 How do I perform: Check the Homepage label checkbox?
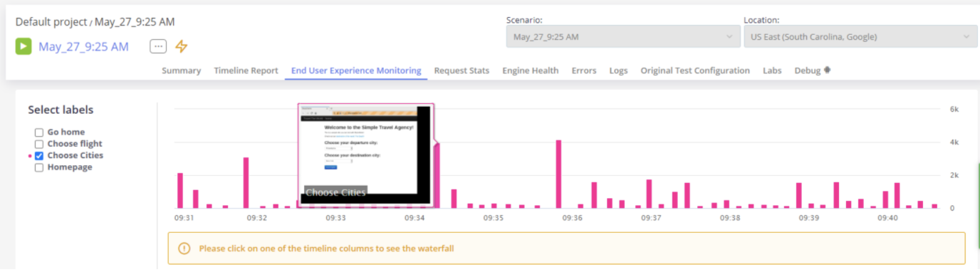(39, 167)
